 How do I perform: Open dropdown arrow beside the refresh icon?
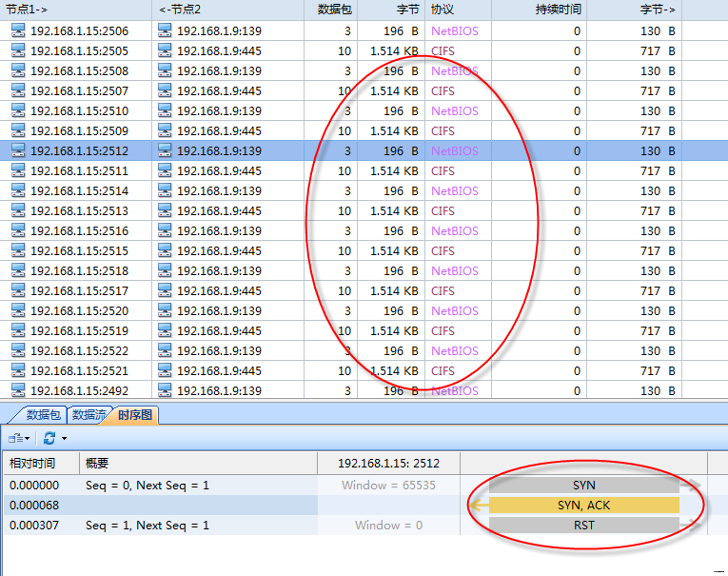point(64,438)
